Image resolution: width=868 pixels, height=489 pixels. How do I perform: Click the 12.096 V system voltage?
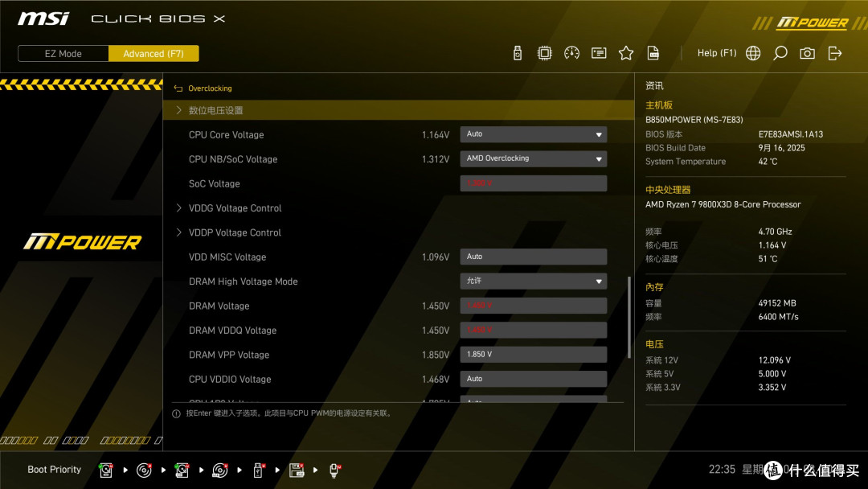(x=775, y=360)
